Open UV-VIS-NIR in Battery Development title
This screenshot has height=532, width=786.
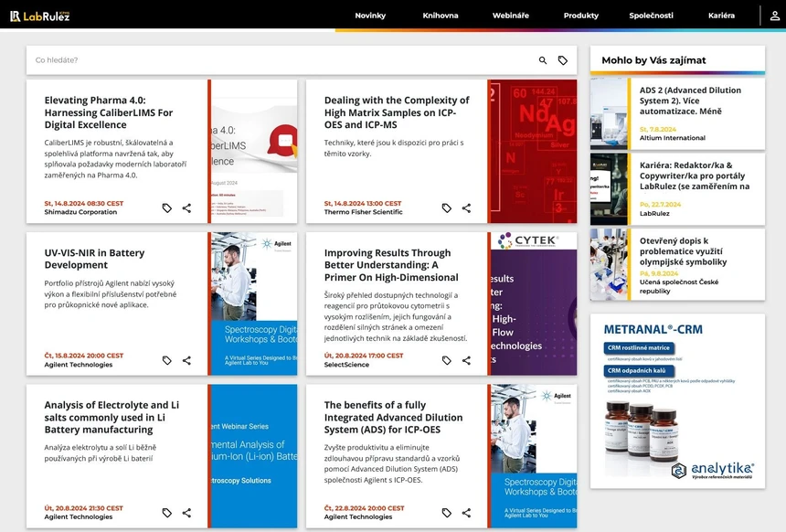click(94, 259)
